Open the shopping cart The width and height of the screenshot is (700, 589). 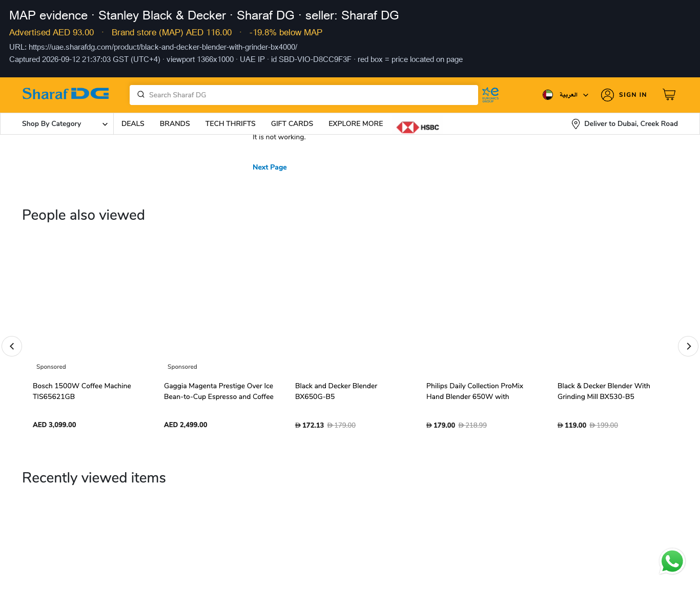pos(669,95)
